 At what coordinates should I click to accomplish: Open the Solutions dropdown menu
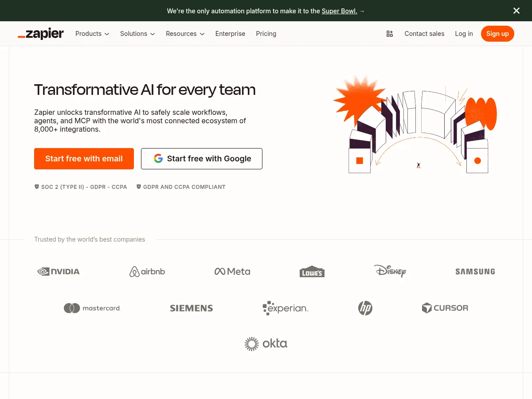click(x=137, y=34)
